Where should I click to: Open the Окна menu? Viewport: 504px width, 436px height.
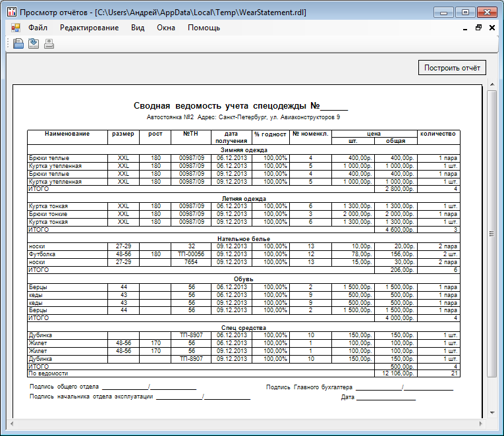(x=166, y=28)
